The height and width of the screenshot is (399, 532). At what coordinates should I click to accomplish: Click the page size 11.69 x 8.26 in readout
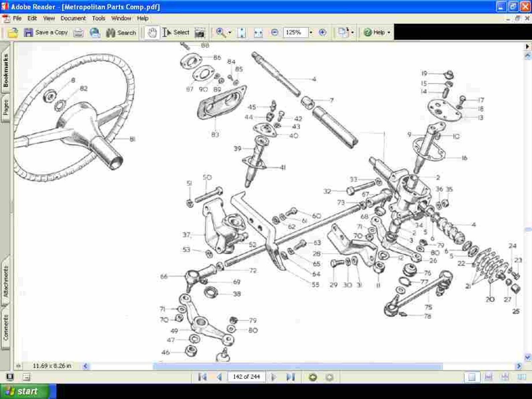coord(52,366)
